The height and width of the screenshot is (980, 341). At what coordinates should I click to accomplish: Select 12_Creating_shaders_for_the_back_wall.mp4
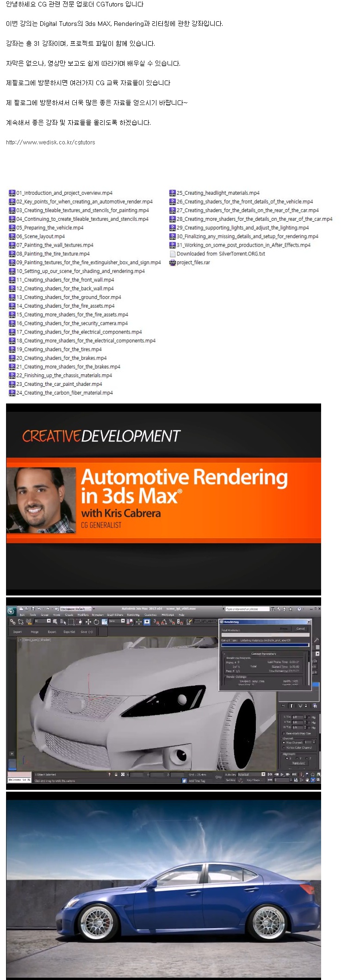65,289
